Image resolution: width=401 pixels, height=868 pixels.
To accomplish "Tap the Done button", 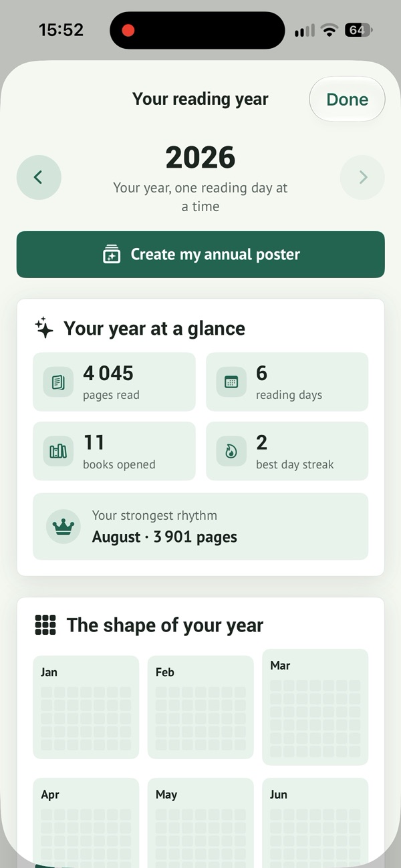I will click(x=347, y=100).
